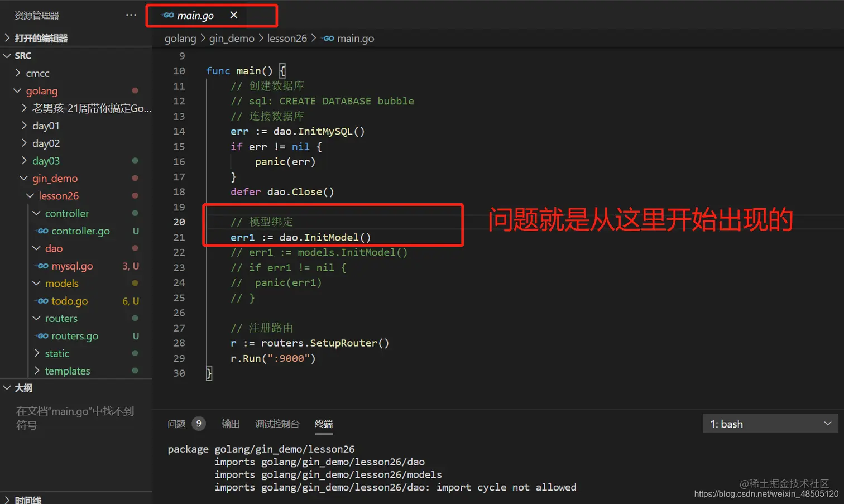The image size is (844, 504).
Task: Click the 'import cycle not allowed' terminal text
Action: coord(506,487)
